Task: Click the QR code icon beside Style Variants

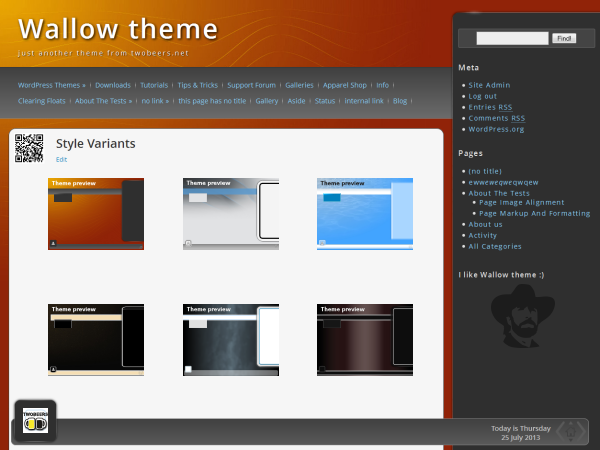Action: (x=29, y=148)
